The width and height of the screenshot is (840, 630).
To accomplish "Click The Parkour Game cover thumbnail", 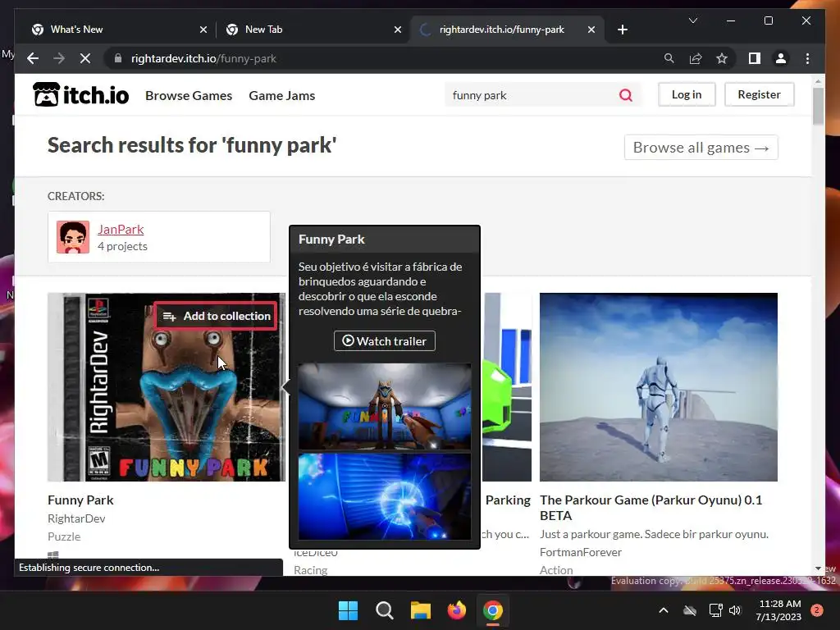I will click(x=659, y=387).
